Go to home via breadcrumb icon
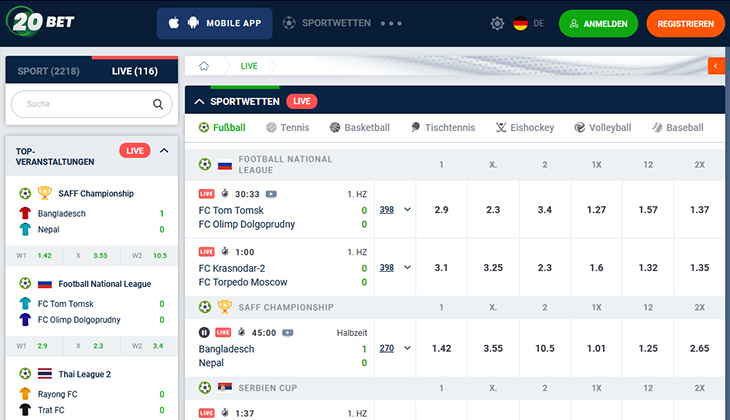 point(204,66)
